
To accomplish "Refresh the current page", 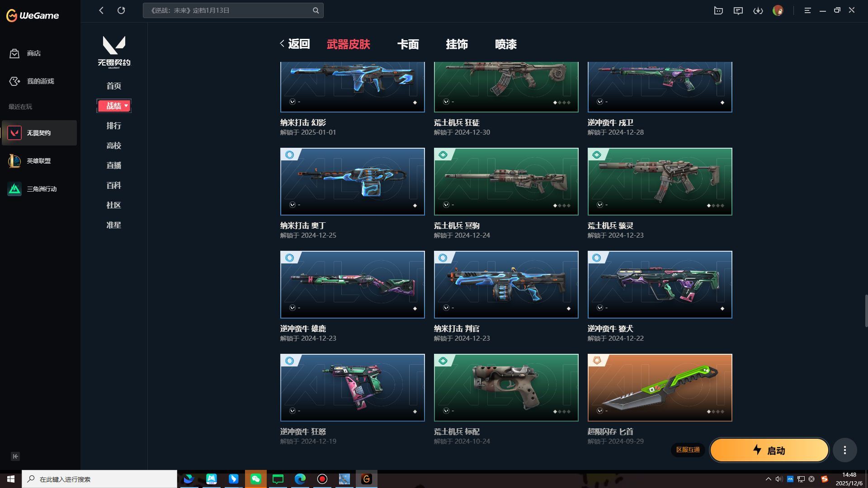I will point(121,10).
